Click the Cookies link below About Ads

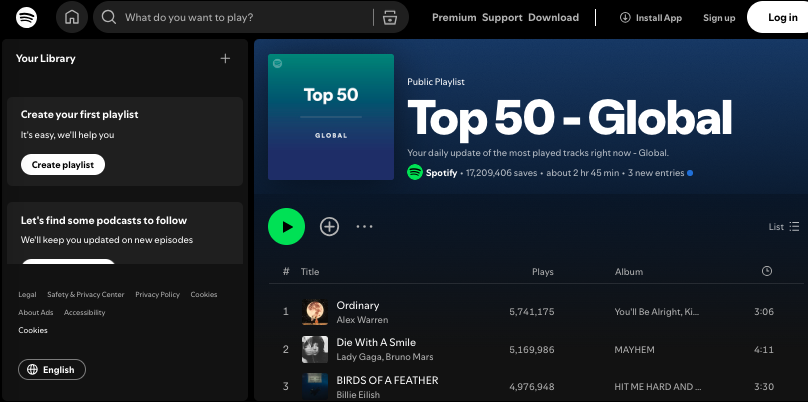(x=33, y=330)
